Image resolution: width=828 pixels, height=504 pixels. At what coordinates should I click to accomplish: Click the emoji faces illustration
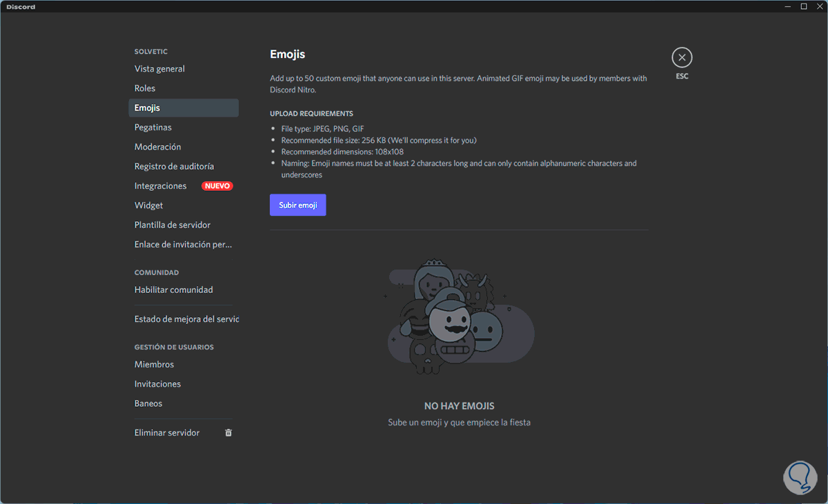pyautogui.click(x=460, y=316)
